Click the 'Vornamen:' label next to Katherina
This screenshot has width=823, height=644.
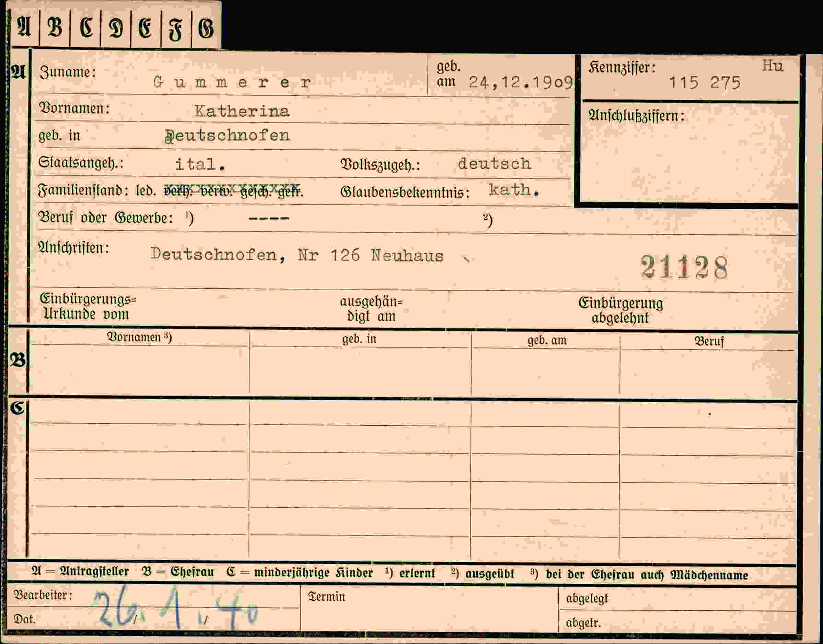(74, 108)
